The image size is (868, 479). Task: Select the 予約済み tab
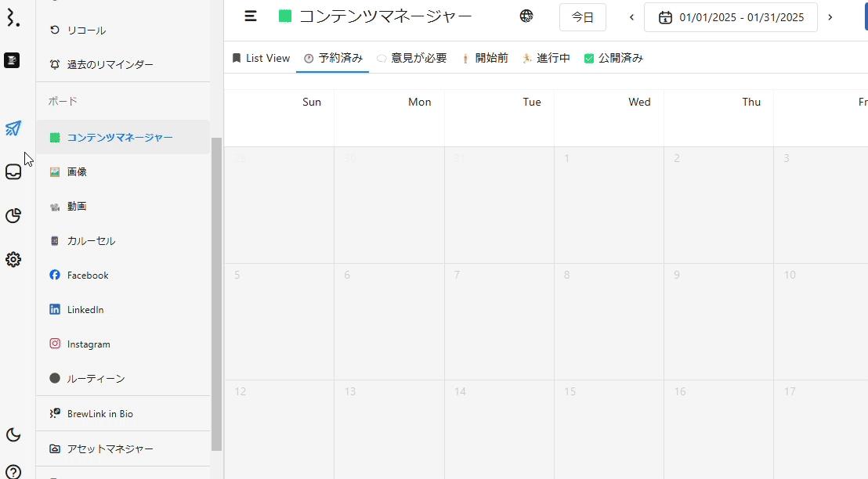coord(333,59)
